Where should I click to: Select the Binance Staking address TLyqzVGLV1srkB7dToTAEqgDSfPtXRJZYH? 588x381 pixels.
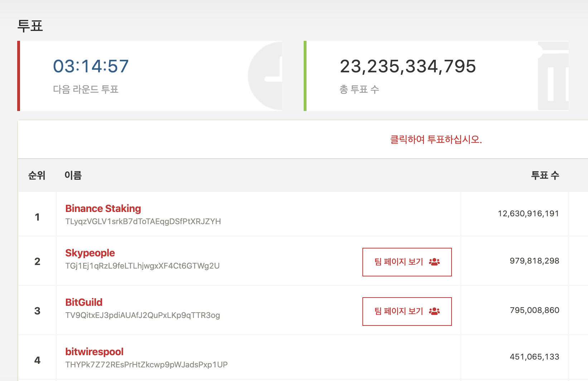(143, 221)
